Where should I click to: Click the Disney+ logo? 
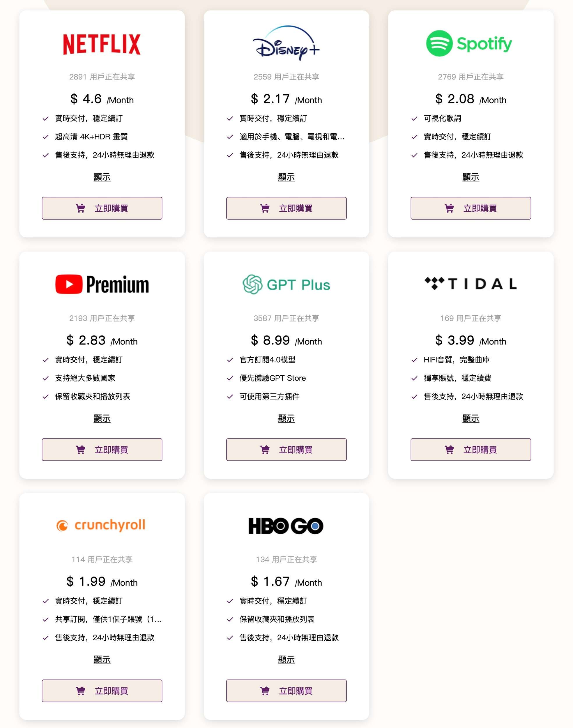coord(286,43)
